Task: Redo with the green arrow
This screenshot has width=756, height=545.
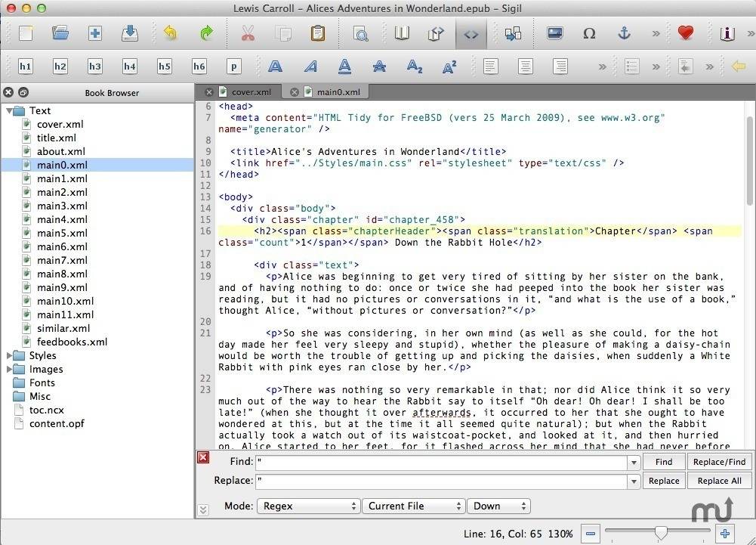Action: 206,33
